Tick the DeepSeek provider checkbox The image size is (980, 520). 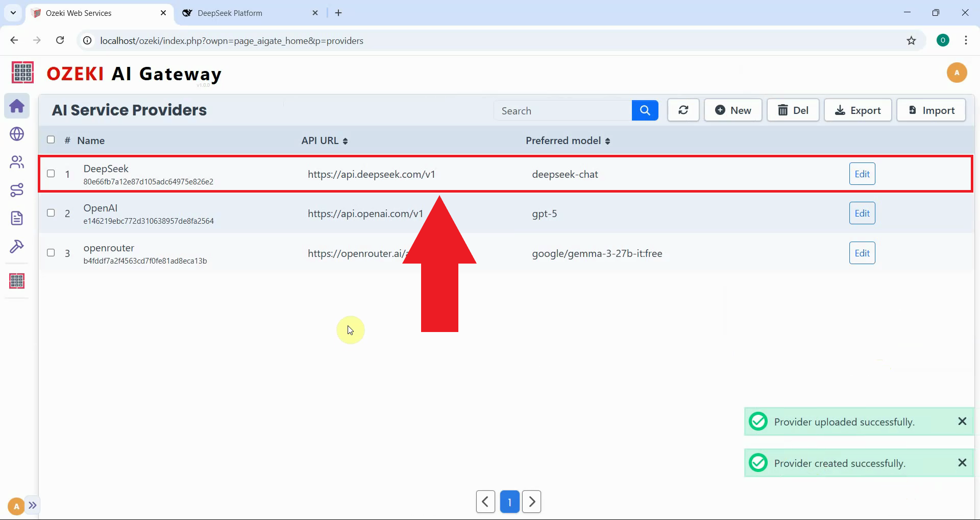coord(51,174)
